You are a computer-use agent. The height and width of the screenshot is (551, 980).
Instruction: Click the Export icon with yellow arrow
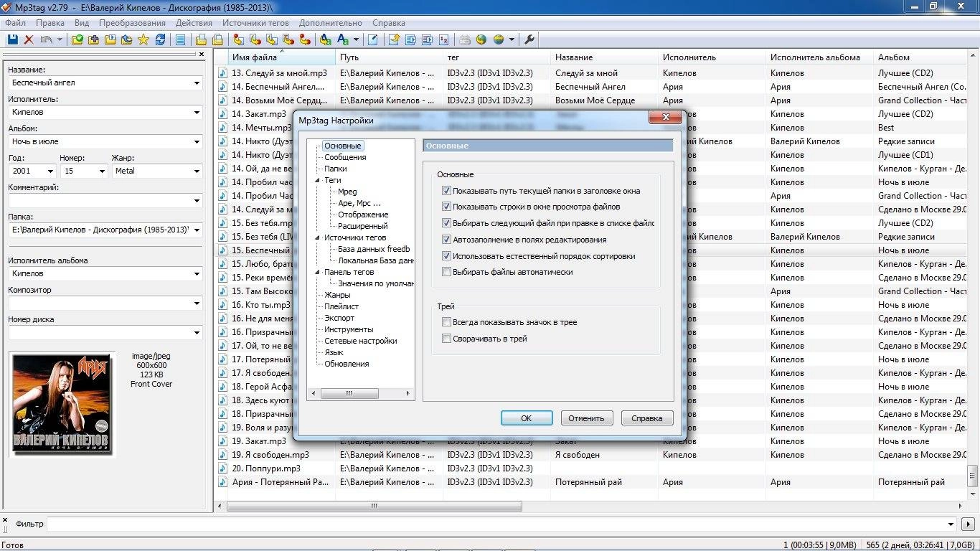click(393, 39)
